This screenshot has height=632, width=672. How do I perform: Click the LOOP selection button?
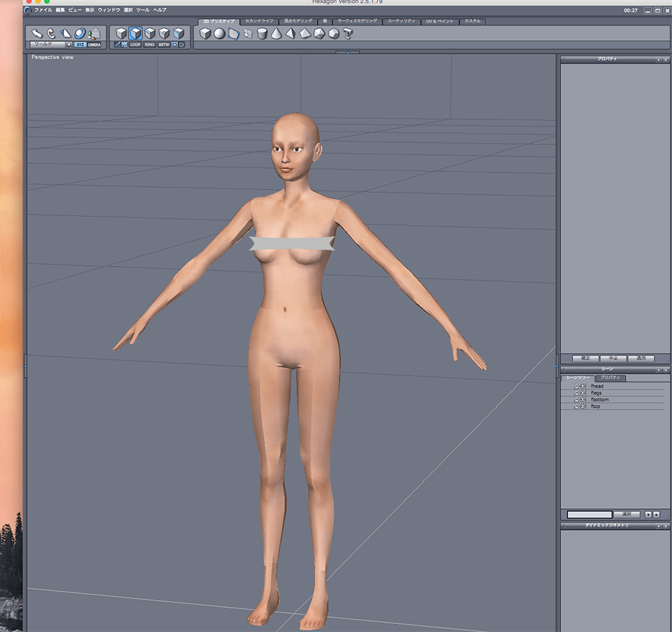[x=135, y=44]
